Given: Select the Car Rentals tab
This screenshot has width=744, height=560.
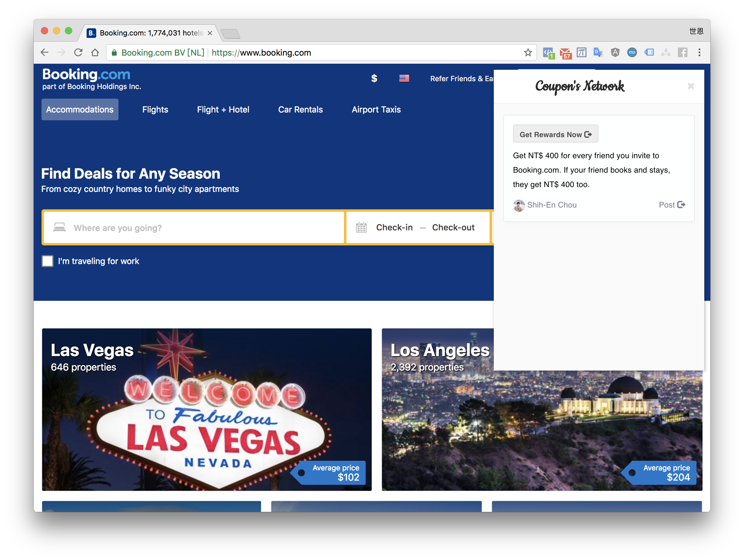Looking at the screenshot, I should [x=300, y=109].
